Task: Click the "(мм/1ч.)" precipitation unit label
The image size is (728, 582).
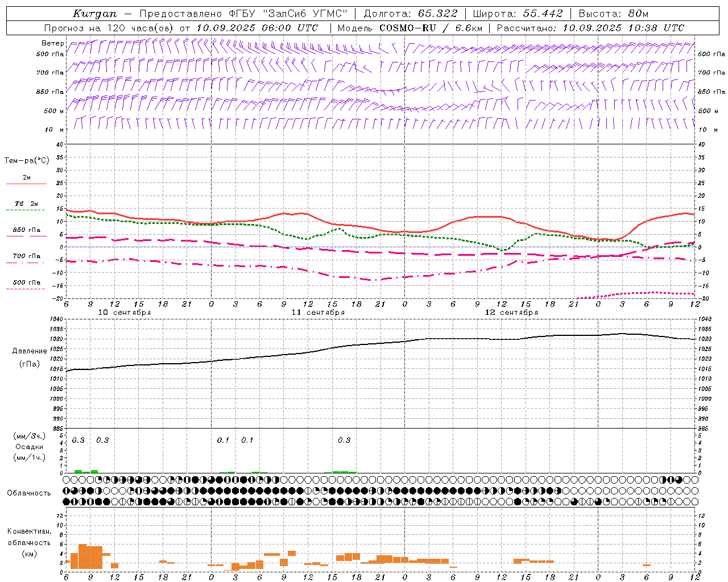Action: pyautogui.click(x=29, y=458)
